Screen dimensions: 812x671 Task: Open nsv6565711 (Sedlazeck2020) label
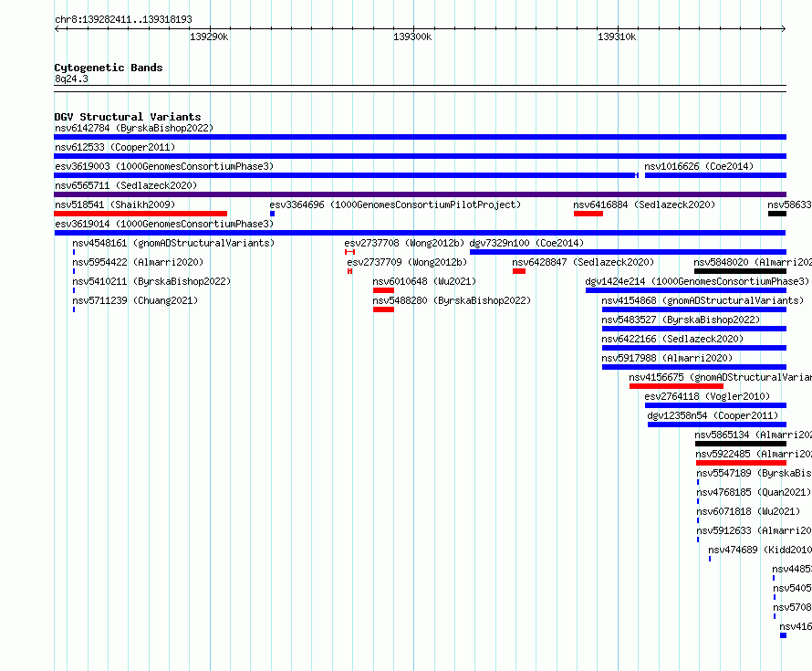pos(126,185)
